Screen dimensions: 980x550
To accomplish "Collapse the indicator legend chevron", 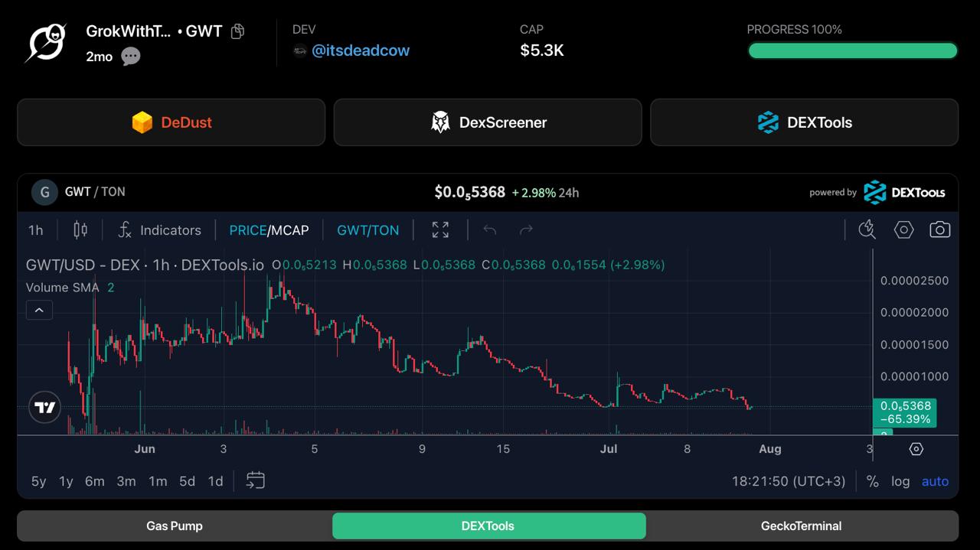I will [x=39, y=310].
